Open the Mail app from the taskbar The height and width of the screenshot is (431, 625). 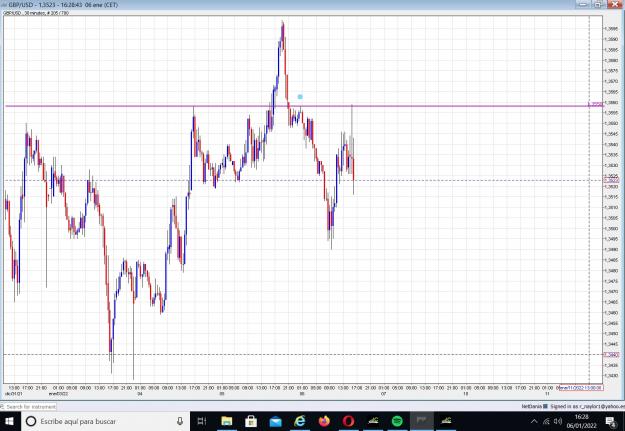(x=275, y=421)
